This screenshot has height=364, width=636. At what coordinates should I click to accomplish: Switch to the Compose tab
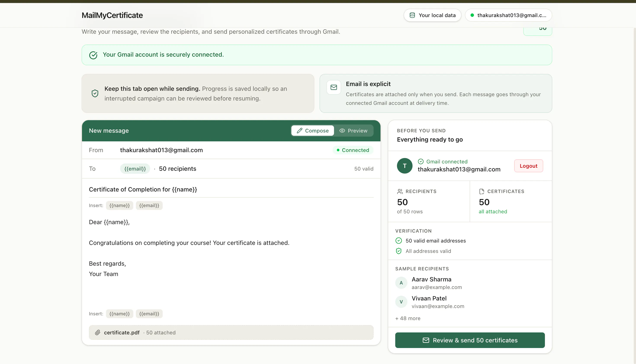(x=313, y=131)
